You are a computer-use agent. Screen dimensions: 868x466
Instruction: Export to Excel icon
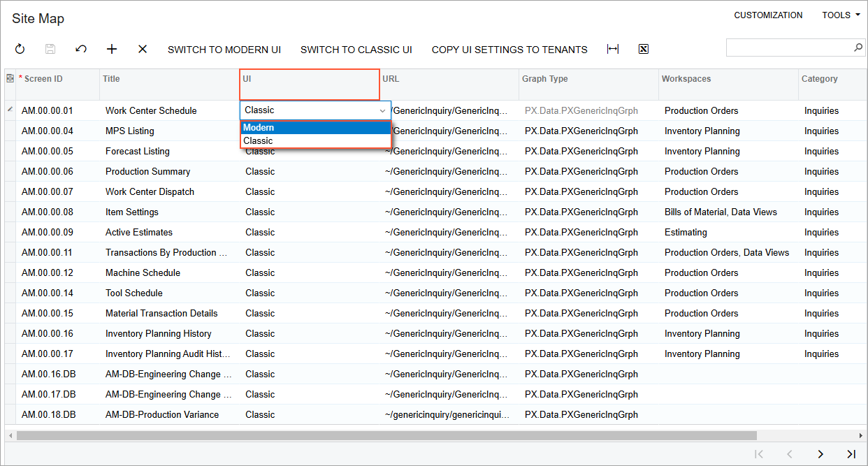644,49
